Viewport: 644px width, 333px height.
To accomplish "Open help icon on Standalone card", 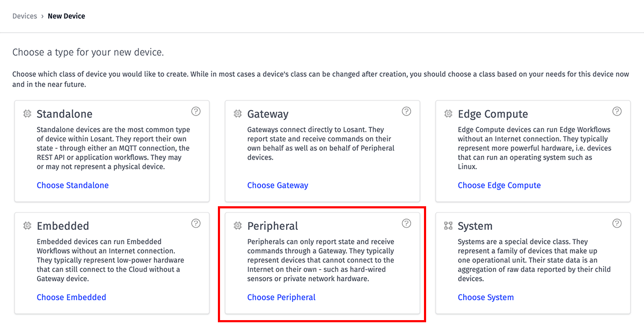I will click(196, 111).
